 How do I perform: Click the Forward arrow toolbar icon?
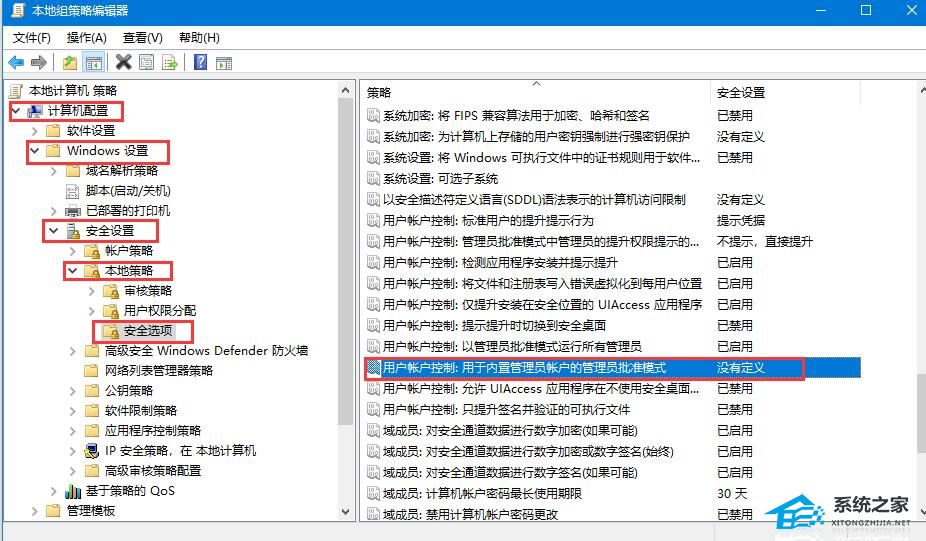tap(39, 62)
